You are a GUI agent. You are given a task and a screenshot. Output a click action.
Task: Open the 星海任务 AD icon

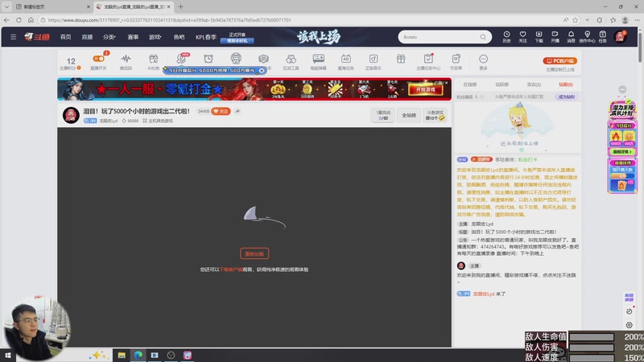tap(346, 62)
